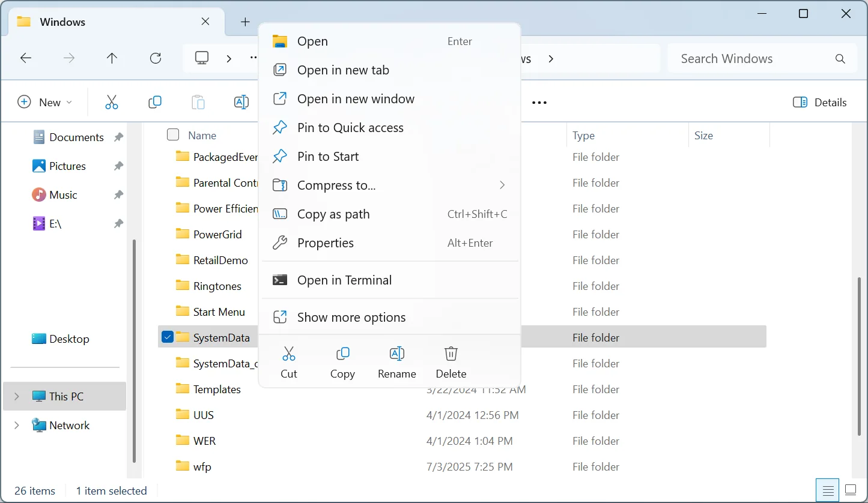
Task: Toggle the select-all checkbox beside Name
Action: 173,134
